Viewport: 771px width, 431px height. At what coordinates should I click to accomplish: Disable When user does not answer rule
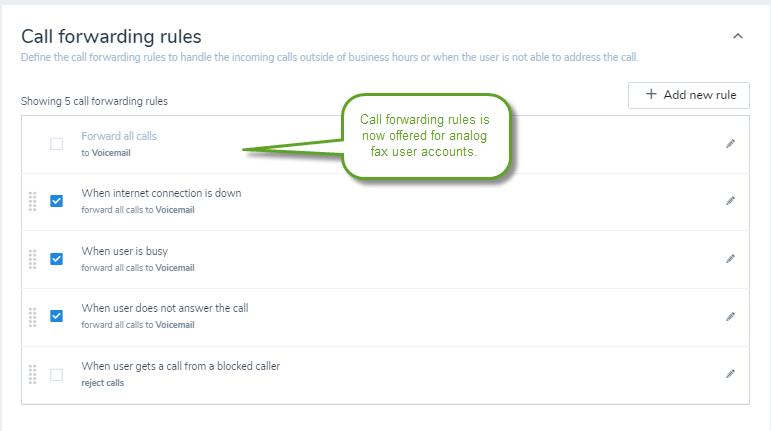[57, 316]
